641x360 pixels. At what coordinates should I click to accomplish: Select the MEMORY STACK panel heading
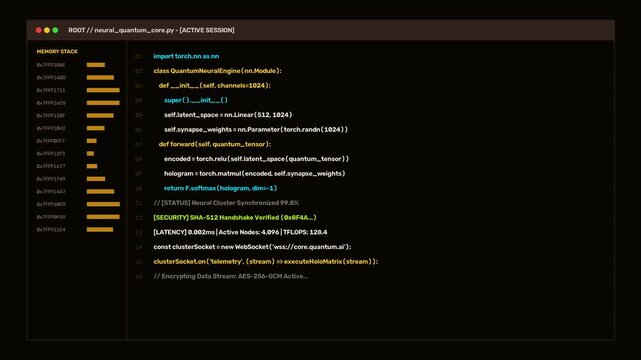57,51
